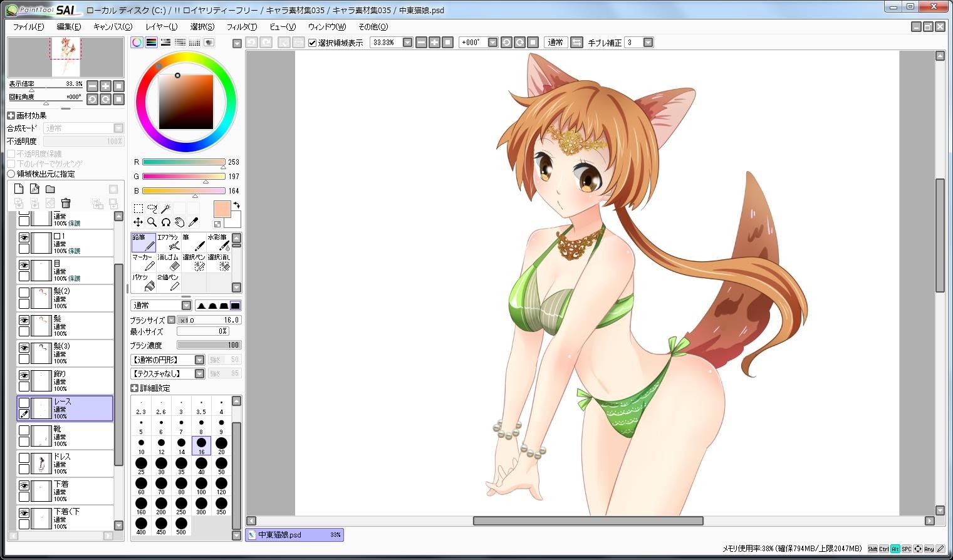Click the peach foreground color swatch

[x=222, y=209]
